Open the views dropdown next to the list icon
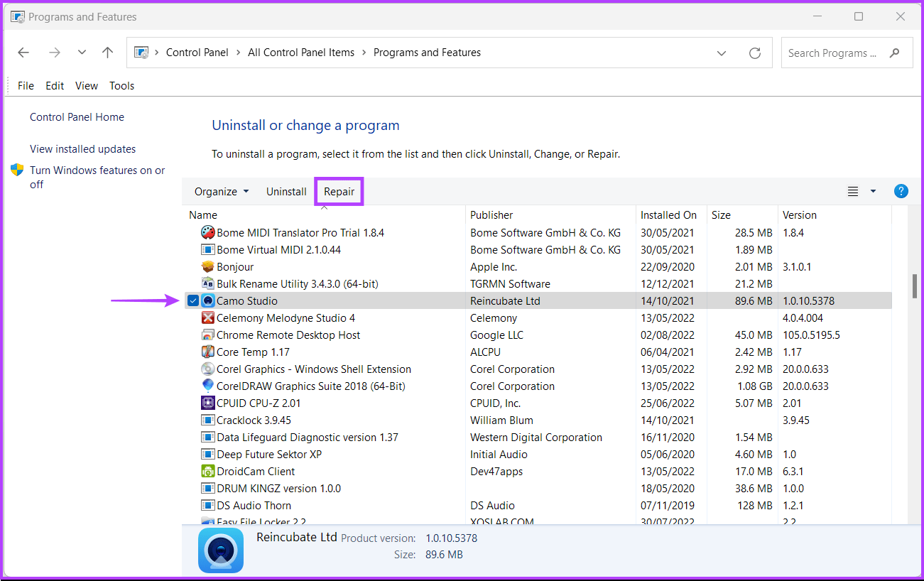 873,191
